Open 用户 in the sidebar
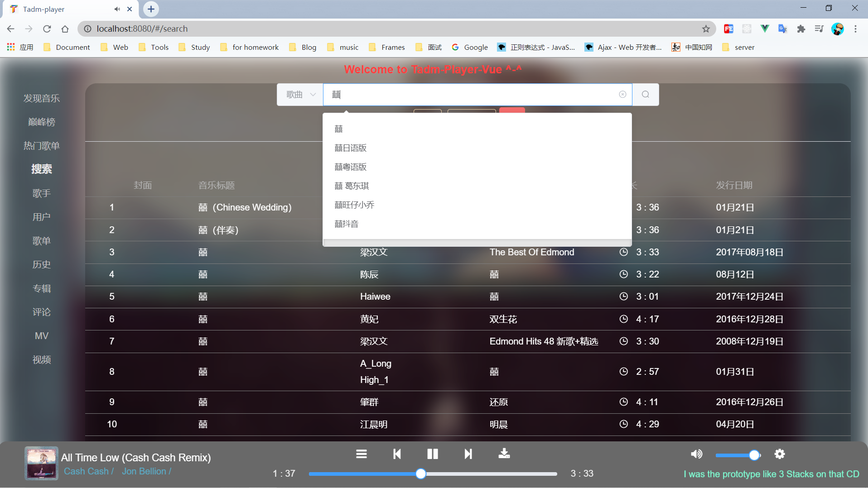868x488 pixels. (42, 217)
